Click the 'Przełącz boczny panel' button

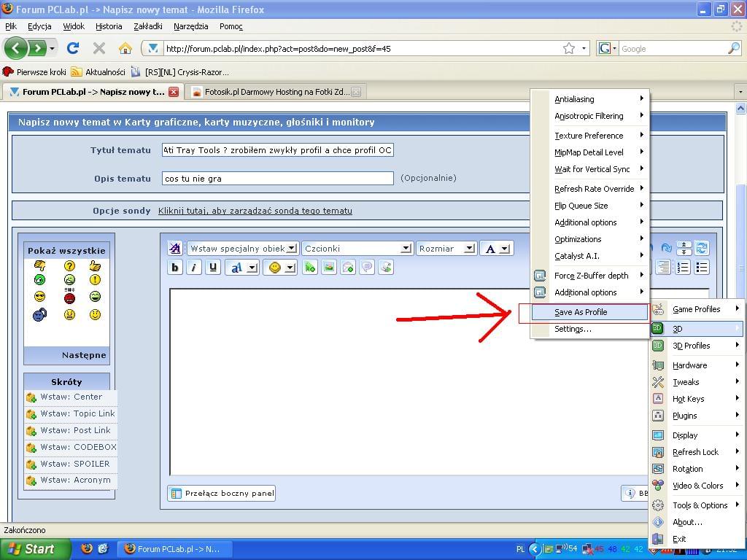coord(222,493)
